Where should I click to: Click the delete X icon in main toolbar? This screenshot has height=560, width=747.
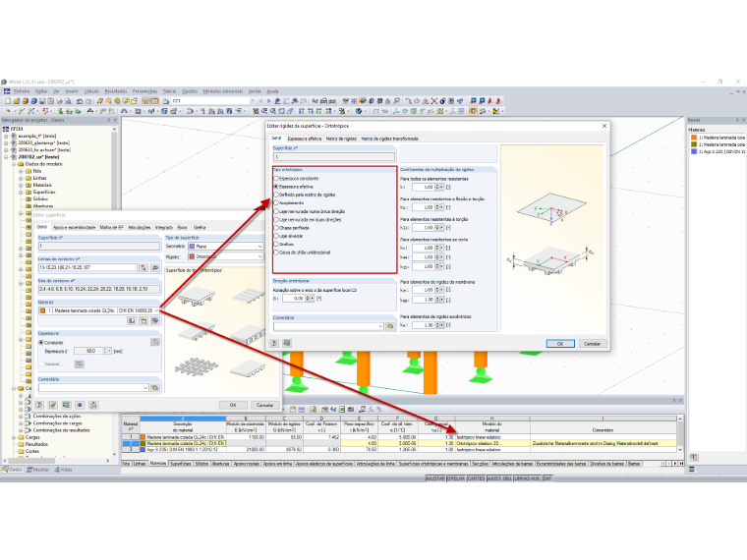(434, 101)
